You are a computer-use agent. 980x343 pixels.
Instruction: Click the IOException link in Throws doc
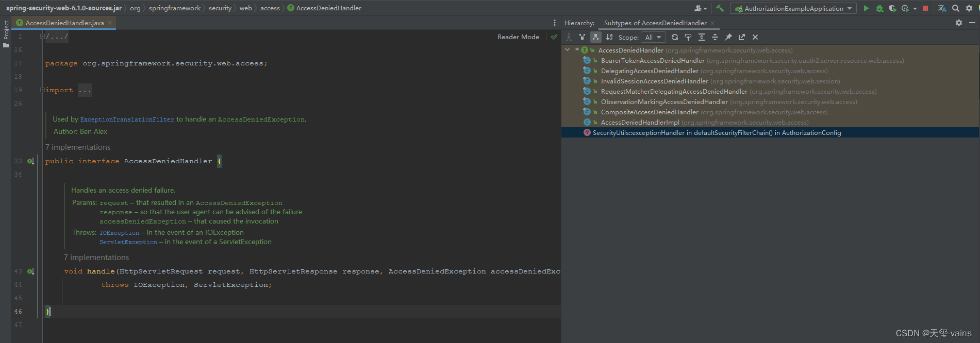click(x=119, y=233)
